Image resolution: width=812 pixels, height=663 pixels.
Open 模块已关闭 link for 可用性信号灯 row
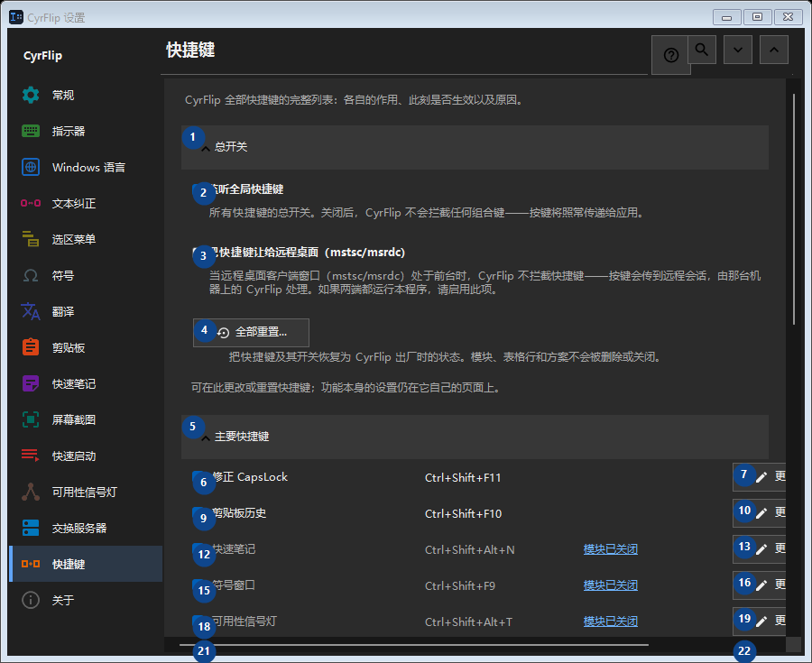tap(611, 622)
